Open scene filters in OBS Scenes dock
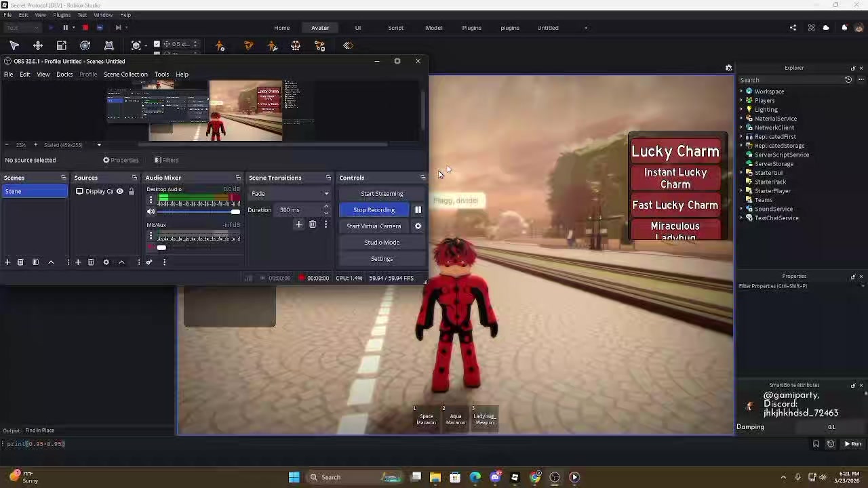Viewport: 868px width, 488px height. click(x=35, y=262)
